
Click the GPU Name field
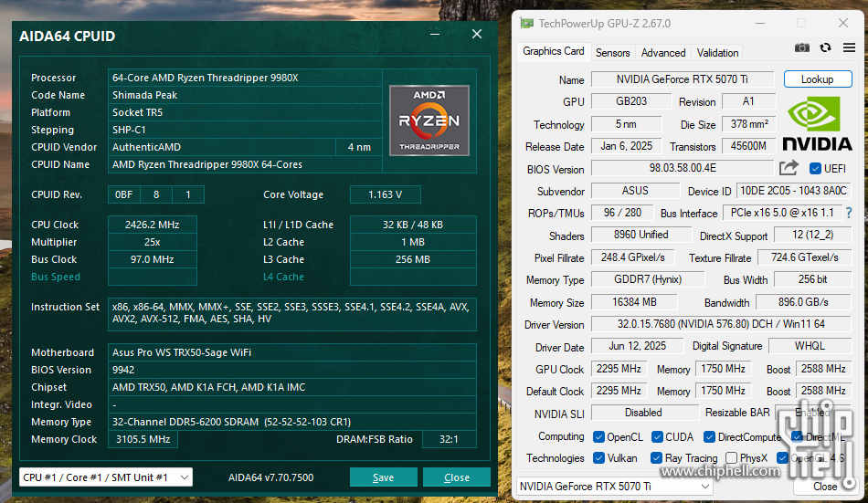point(682,79)
